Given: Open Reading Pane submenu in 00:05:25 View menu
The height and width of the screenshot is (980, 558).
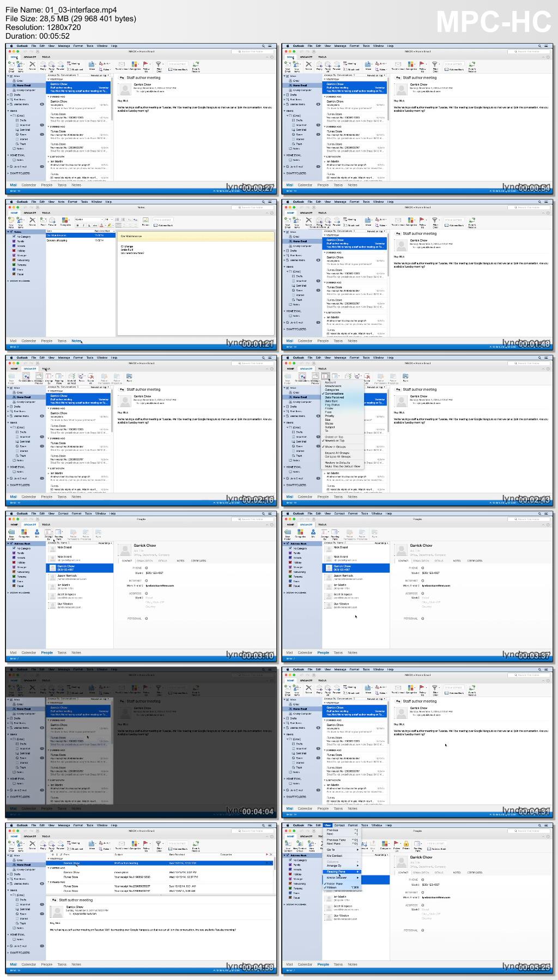Looking at the screenshot, I should point(342,872).
